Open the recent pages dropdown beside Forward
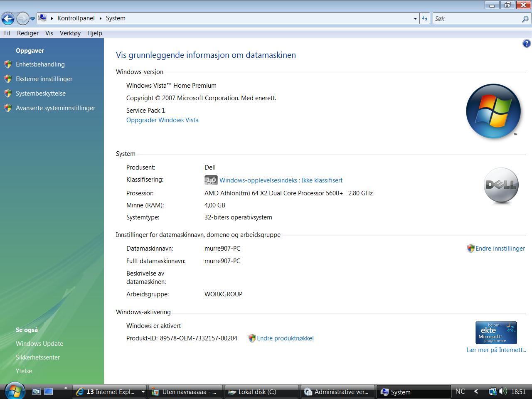The image size is (532, 399). pyautogui.click(x=32, y=19)
